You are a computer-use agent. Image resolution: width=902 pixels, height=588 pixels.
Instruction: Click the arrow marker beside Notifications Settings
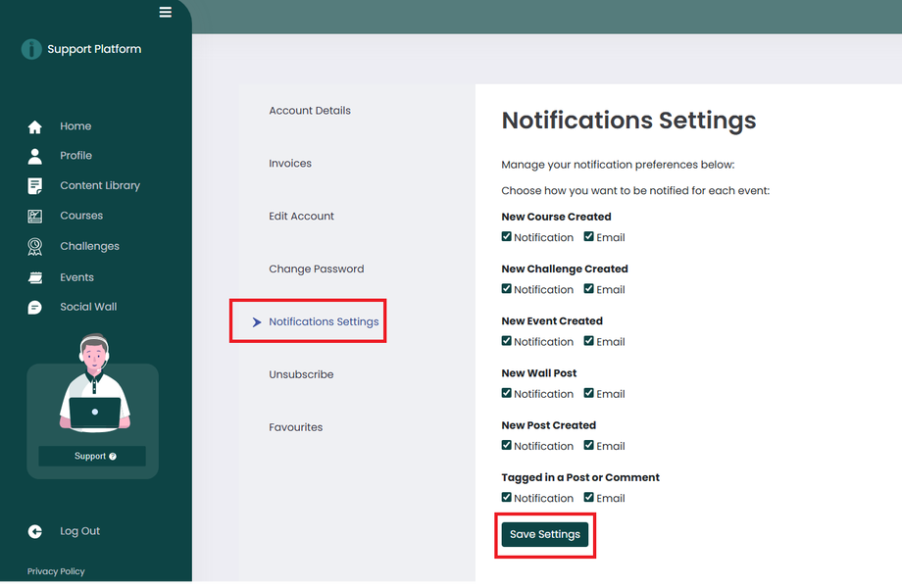(257, 321)
